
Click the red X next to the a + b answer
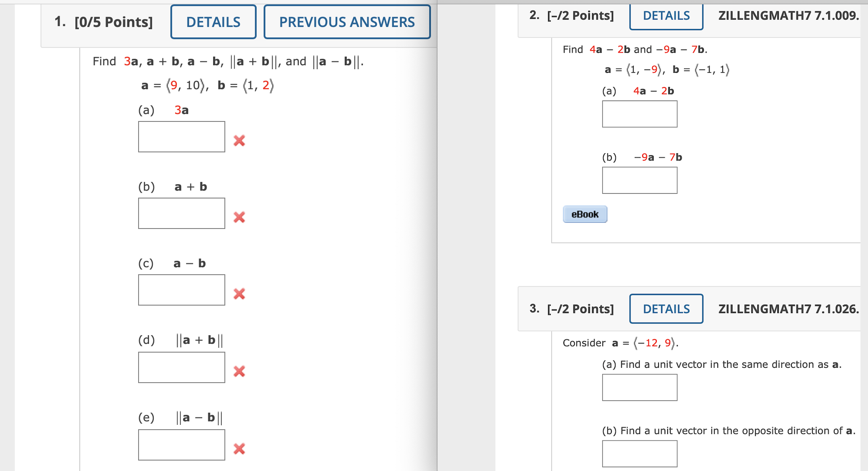coord(239,217)
